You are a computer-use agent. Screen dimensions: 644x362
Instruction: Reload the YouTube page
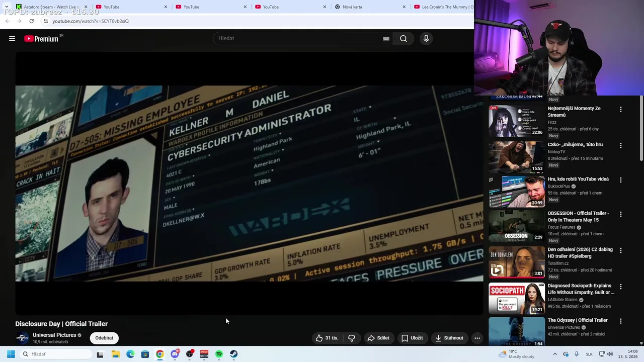(x=31, y=21)
